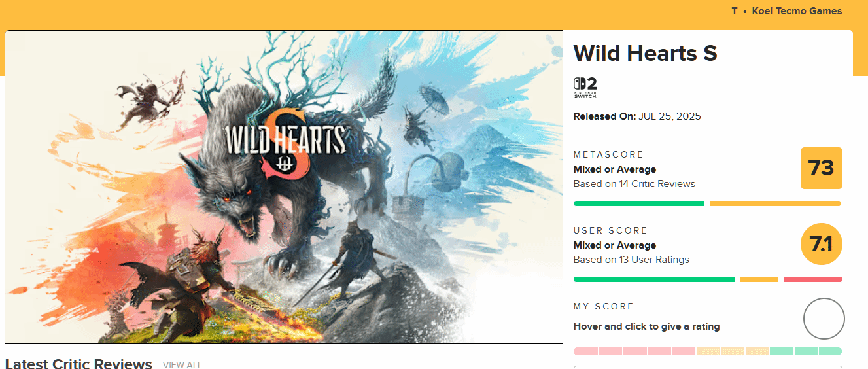Select the last green My Score rating segment
The height and width of the screenshot is (369, 868).
pyautogui.click(x=830, y=351)
